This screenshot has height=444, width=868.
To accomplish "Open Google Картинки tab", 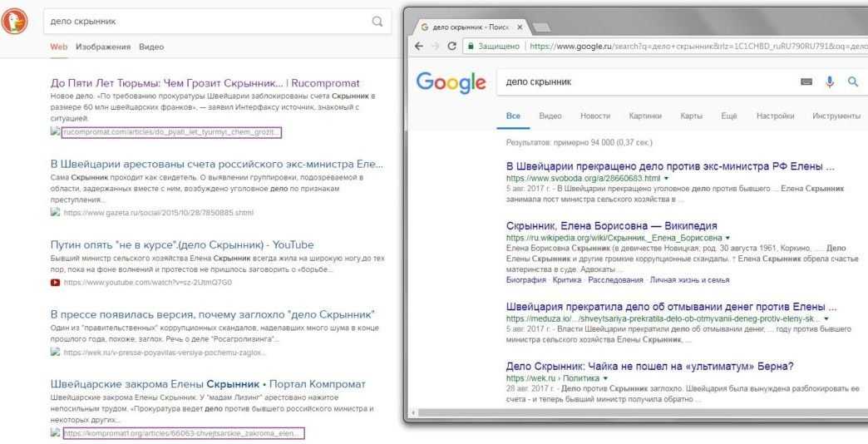I will pyautogui.click(x=645, y=116).
